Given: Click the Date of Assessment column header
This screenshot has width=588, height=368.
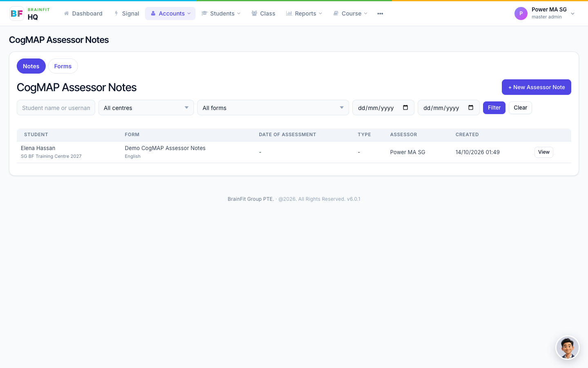Looking at the screenshot, I should point(287,135).
